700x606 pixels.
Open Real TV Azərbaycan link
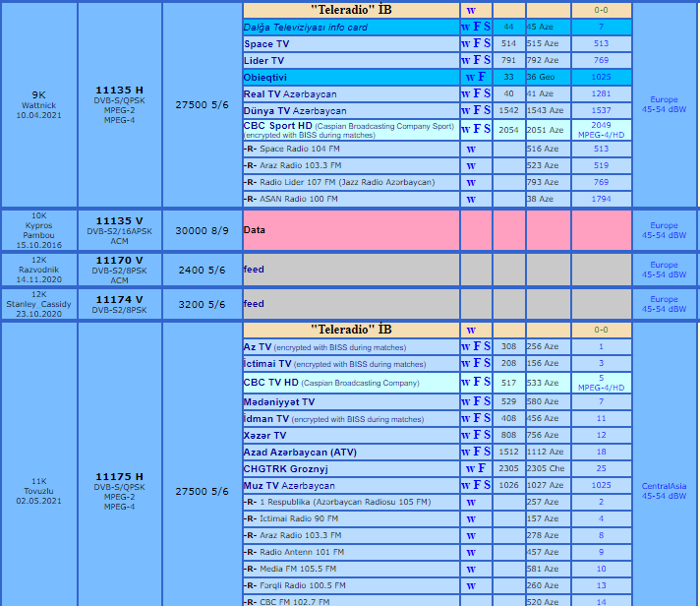coord(290,94)
